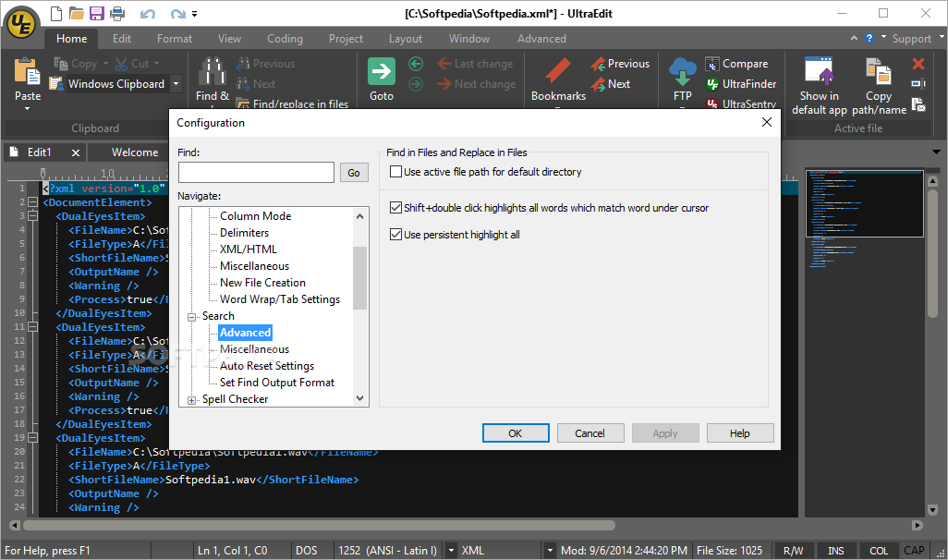Click the Cut scissors icon
The height and width of the screenshot is (560, 948).
tap(121, 64)
